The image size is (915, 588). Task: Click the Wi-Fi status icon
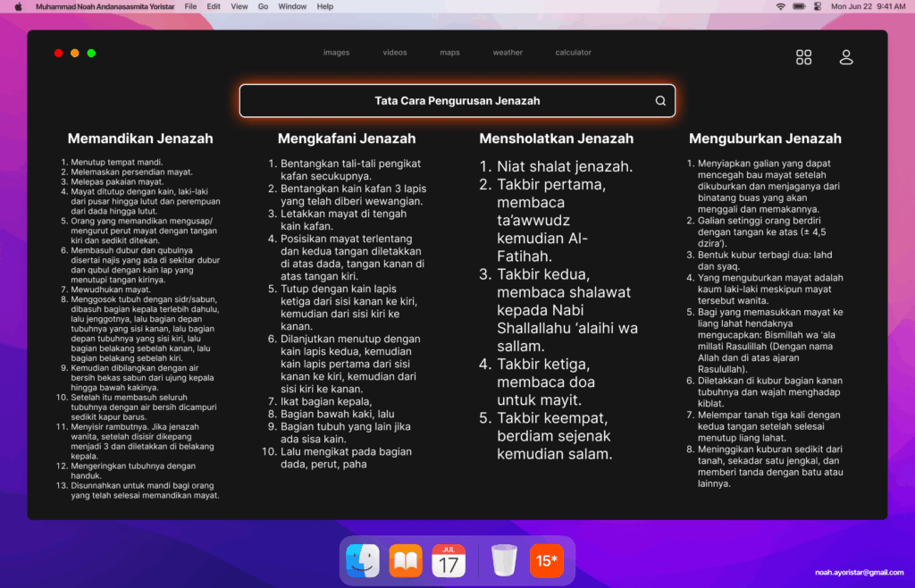tap(780, 6)
